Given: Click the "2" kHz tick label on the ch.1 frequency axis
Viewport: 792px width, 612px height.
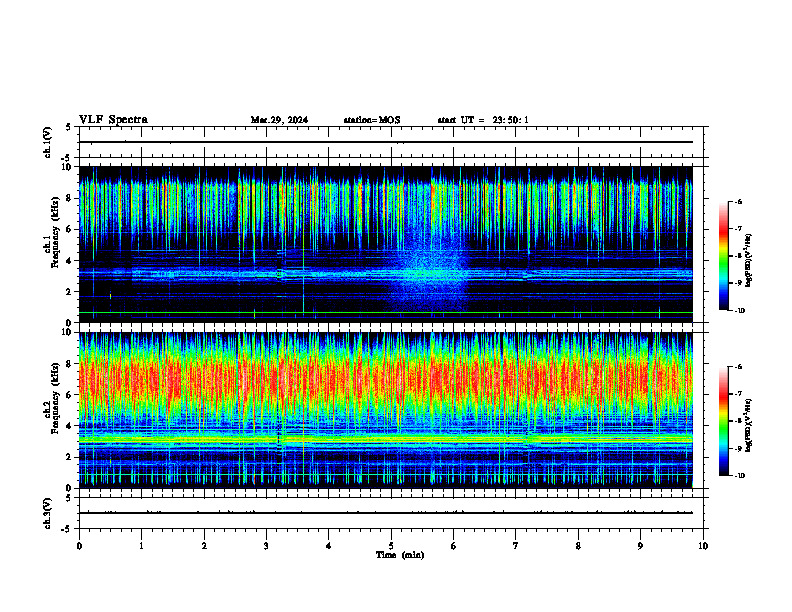Looking at the screenshot, I should pos(70,292).
